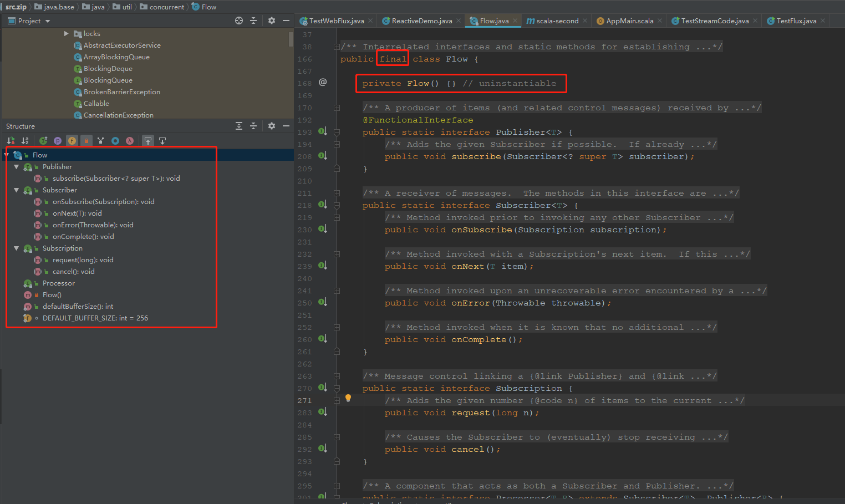
Task: Expand all nodes in the Structure panel
Action: 239,126
